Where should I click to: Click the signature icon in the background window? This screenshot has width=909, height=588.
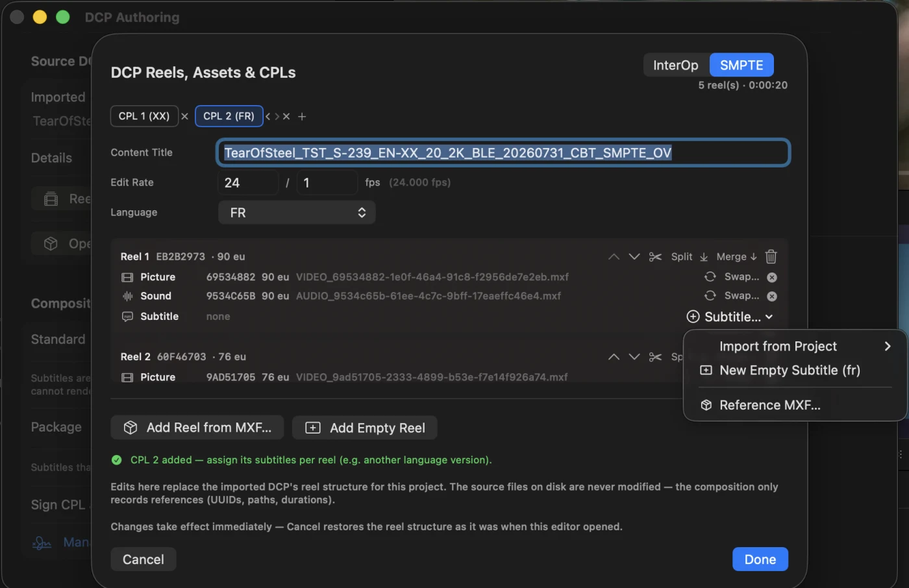[x=42, y=543]
